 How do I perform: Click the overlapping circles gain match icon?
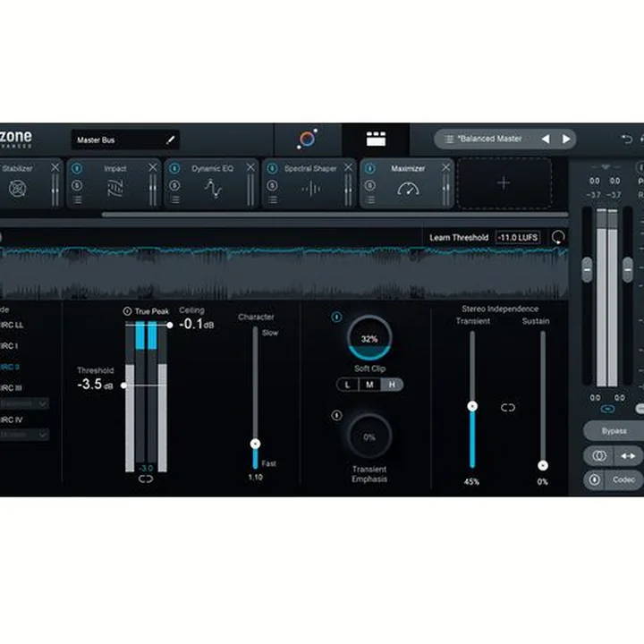coord(598,456)
